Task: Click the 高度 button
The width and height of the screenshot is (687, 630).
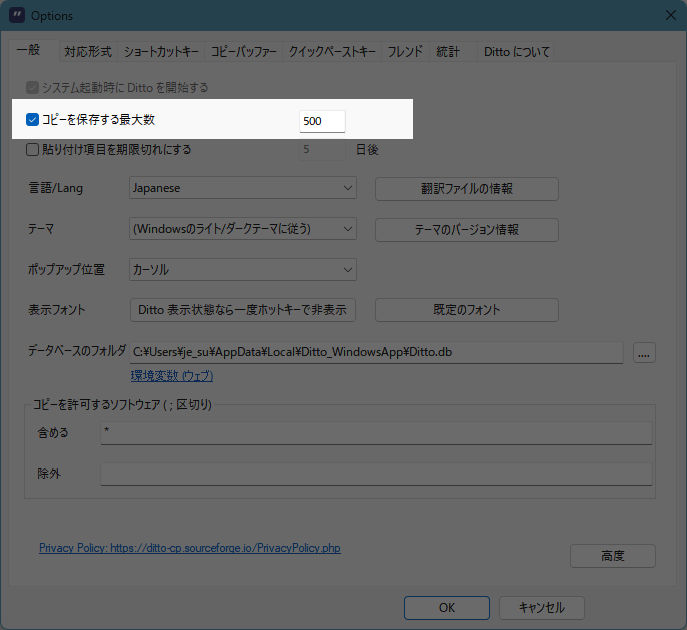Action: tap(613, 556)
